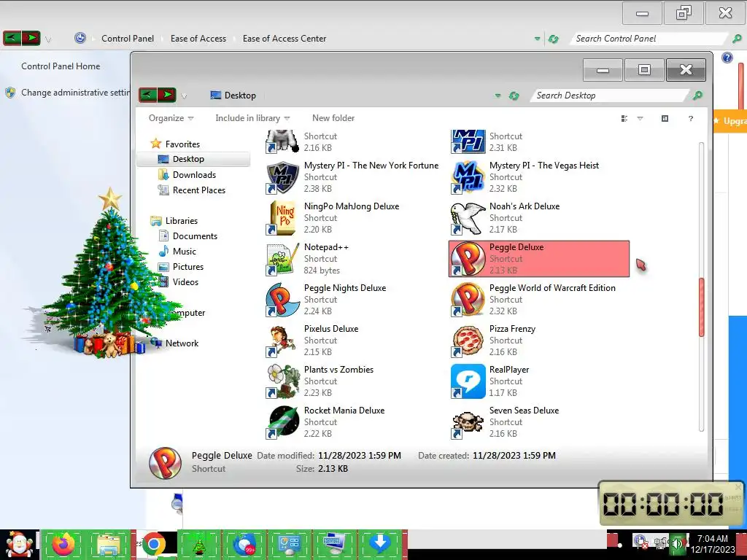
Task: Open the Change administrative settings link
Action: pos(75,93)
